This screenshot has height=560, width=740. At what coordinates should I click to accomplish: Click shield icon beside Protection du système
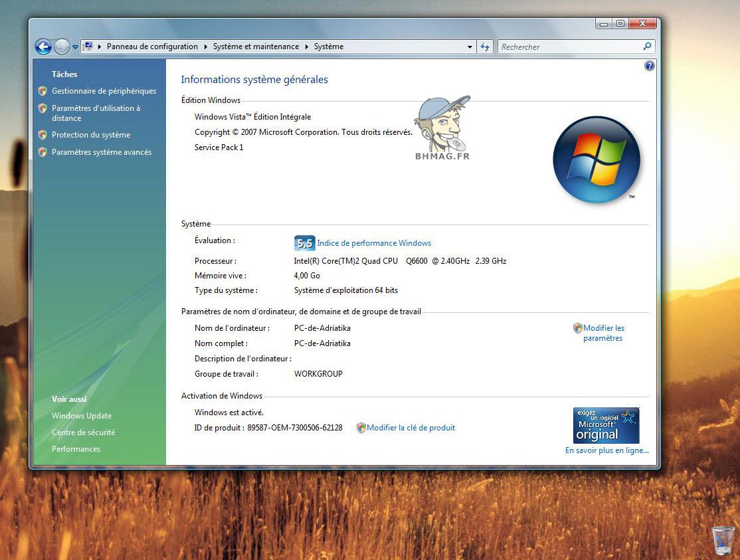43,134
